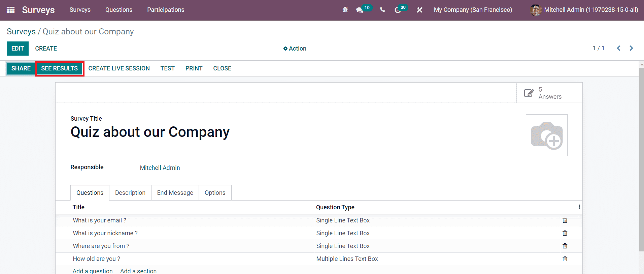
Task: Open the debug bug icon
Action: (x=345, y=10)
